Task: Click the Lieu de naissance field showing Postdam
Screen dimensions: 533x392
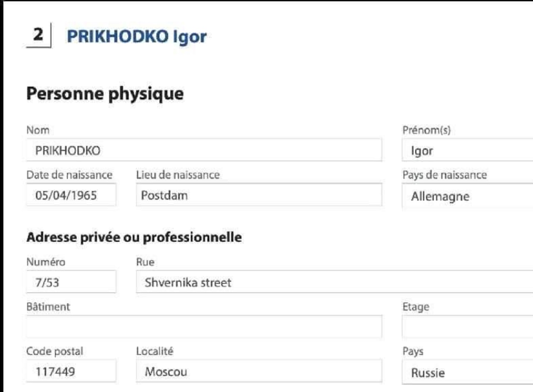Action: [258, 195]
